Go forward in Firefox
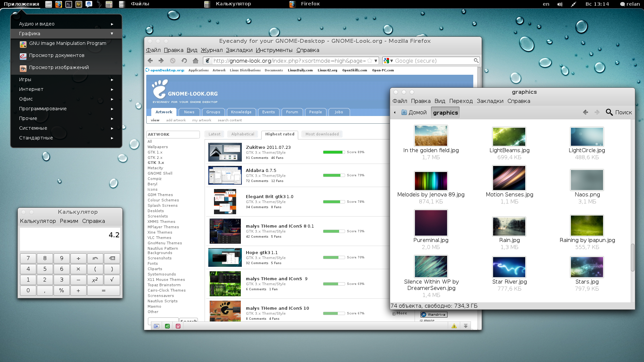This screenshot has width=644, height=362. click(161, 61)
